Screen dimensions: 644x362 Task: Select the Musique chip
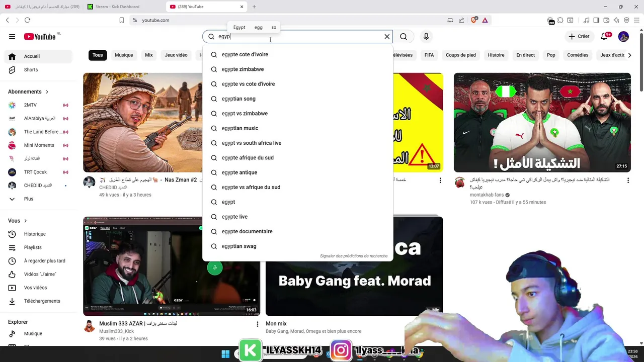(124, 55)
